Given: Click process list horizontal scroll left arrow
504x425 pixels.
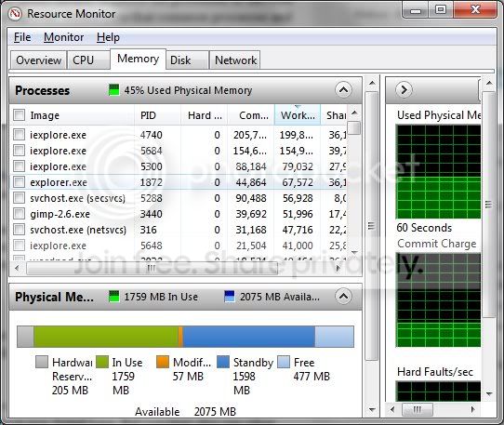Looking at the screenshot, I should coord(17,268).
